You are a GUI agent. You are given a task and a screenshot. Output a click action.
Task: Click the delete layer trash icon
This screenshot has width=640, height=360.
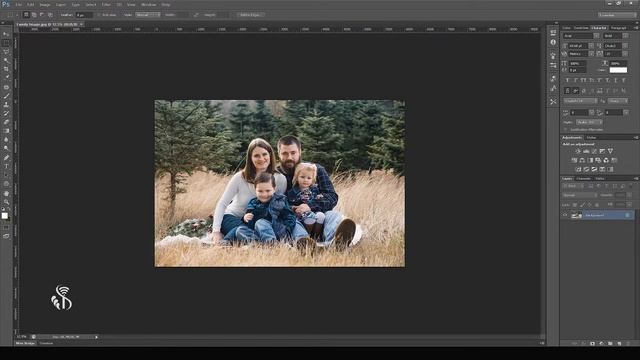[628, 344]
